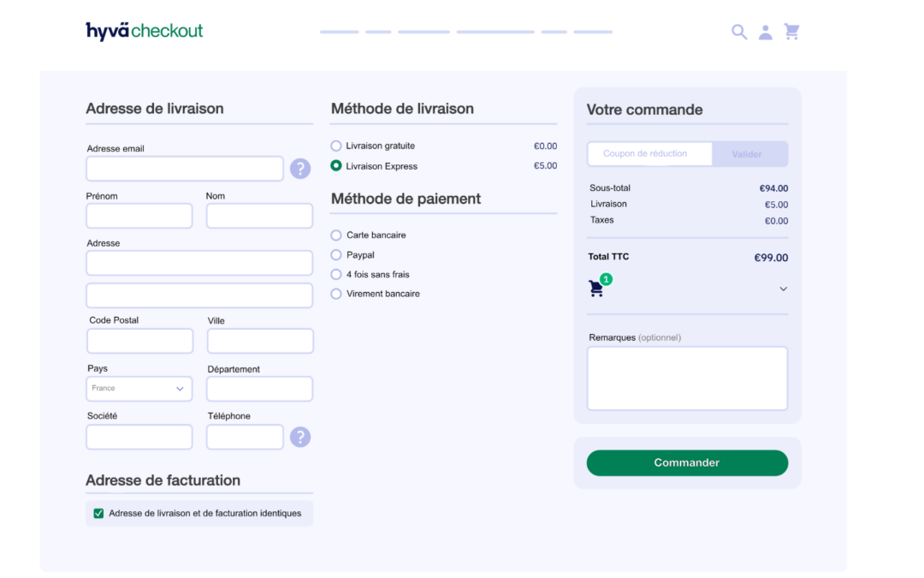Screen dimensions: 924x578
Task: Click the search magnifier icon in header
Action: 739,33
